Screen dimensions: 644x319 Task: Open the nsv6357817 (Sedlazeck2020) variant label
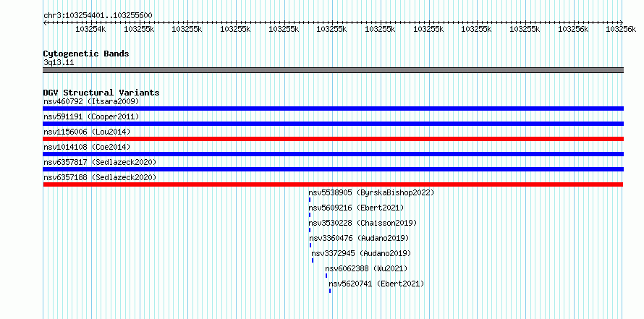[100, 162]
